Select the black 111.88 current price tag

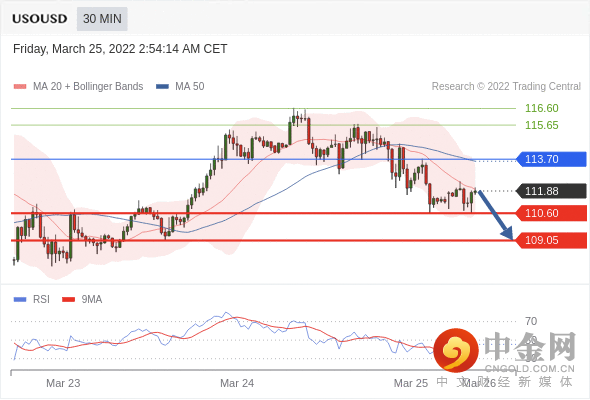coord(551,191)
